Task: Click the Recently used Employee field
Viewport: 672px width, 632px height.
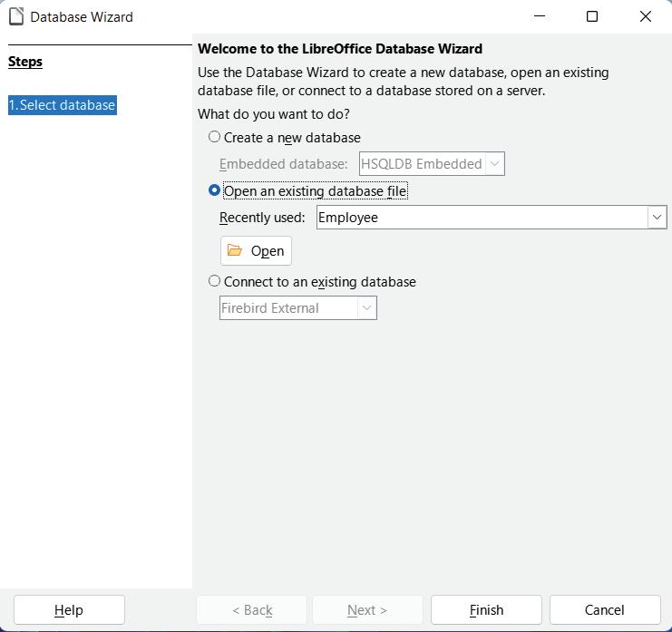Action: [x=481, y=218]
